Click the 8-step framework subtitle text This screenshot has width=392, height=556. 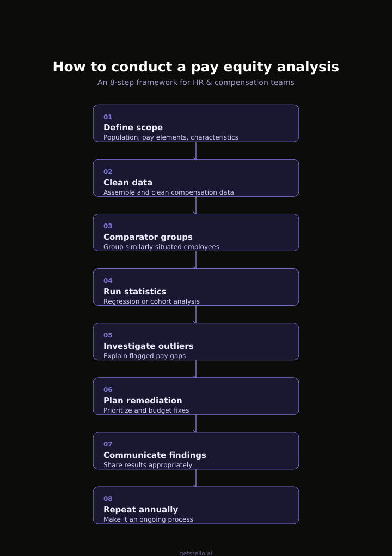pyautogui.click(x=196, y=83)
